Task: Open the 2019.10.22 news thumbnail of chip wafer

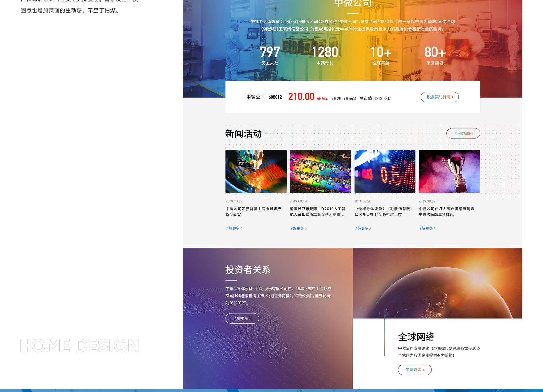Action: tap(256, 172)
